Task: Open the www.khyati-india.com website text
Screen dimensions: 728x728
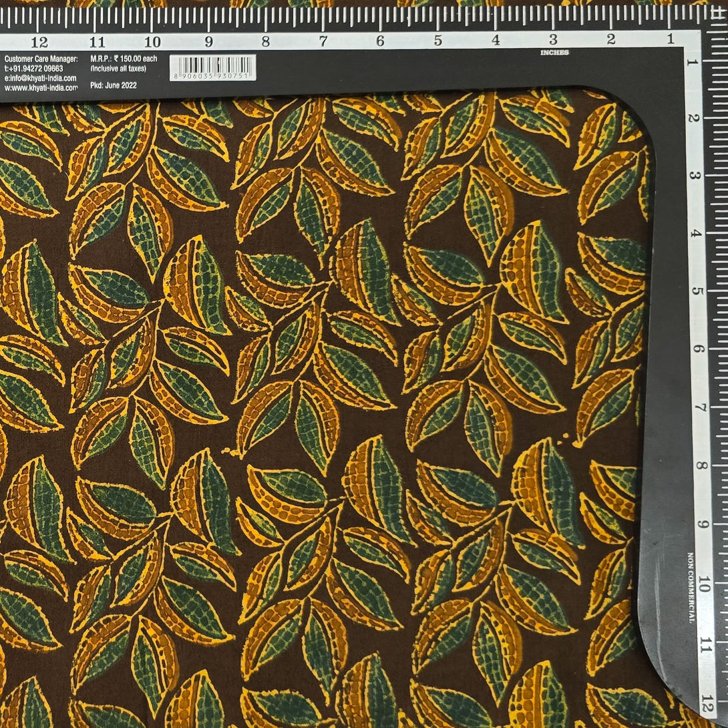Action: point(40,87)
